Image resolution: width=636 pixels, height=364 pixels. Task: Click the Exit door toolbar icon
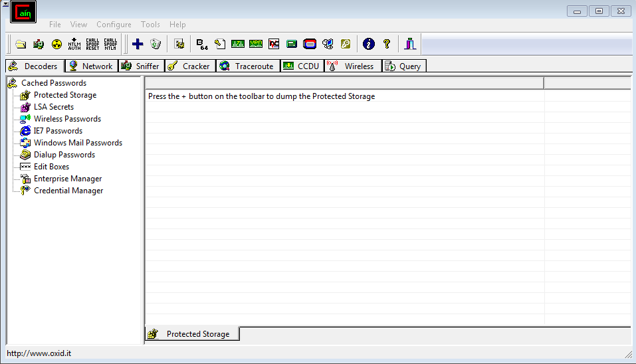tap(410, 44)
